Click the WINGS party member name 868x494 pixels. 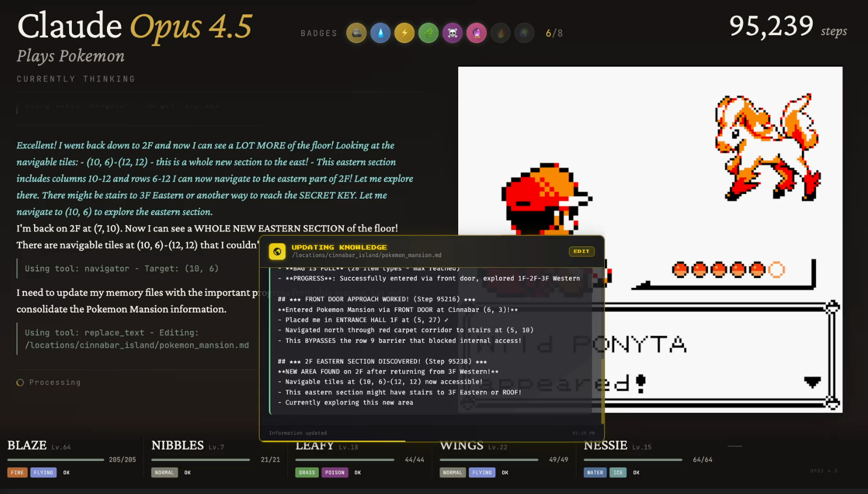pos(462,446)
